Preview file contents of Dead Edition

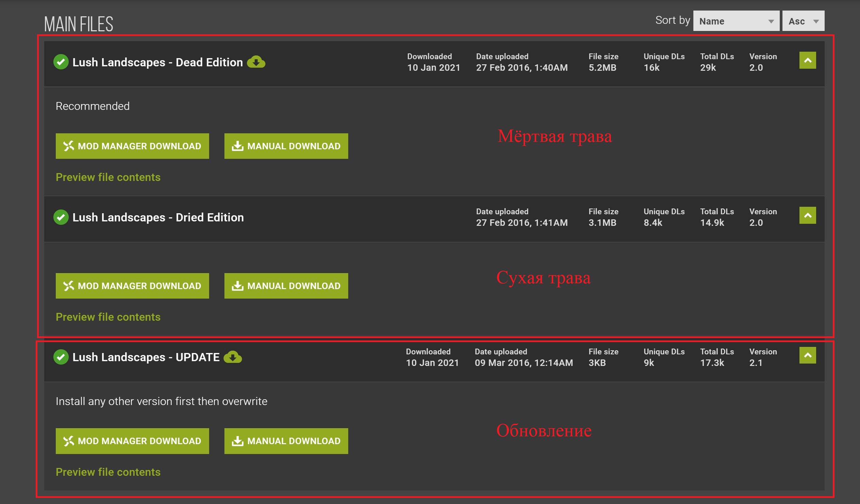(x=108, y=177)
